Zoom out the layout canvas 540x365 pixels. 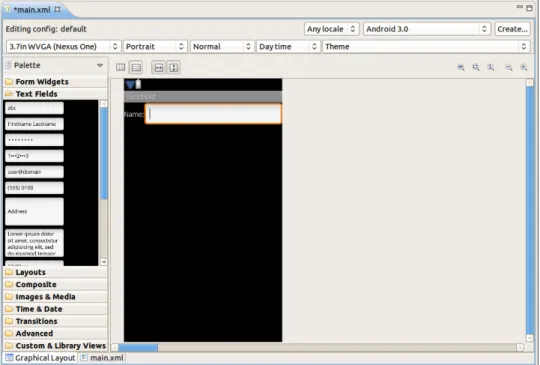click(x=509, y=67)
